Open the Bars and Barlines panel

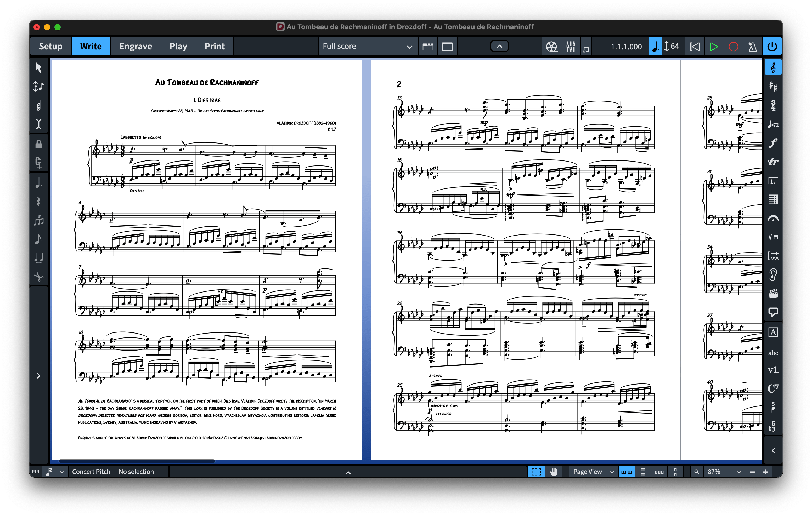(773, 200)
